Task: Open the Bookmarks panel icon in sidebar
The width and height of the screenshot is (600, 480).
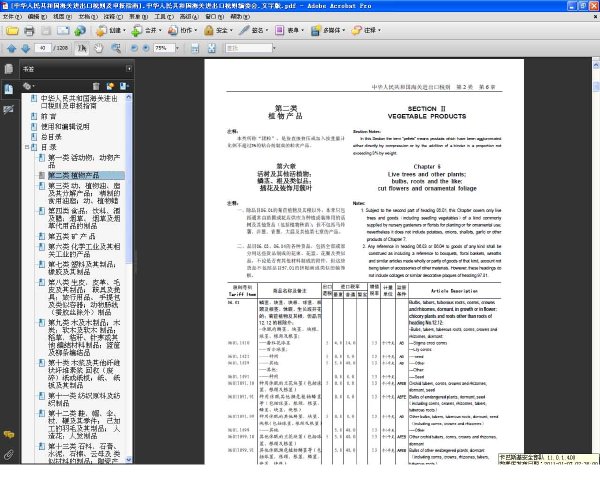Action: click(8, 89)
